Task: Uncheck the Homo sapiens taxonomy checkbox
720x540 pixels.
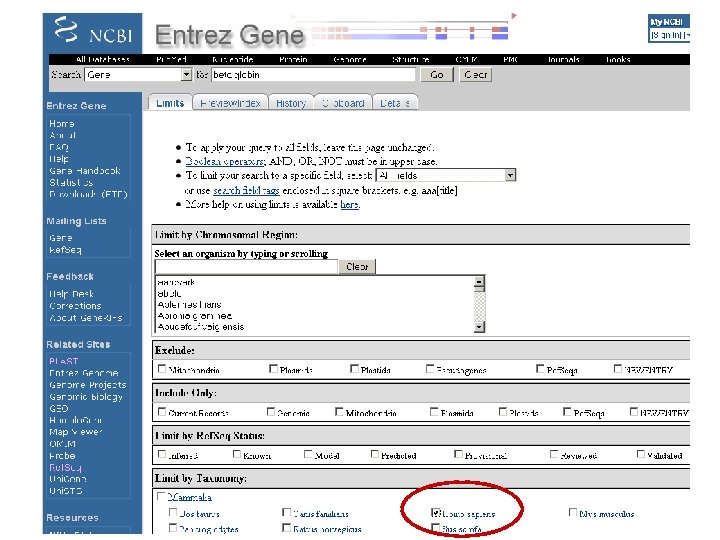Action: (x=436, y=512)
